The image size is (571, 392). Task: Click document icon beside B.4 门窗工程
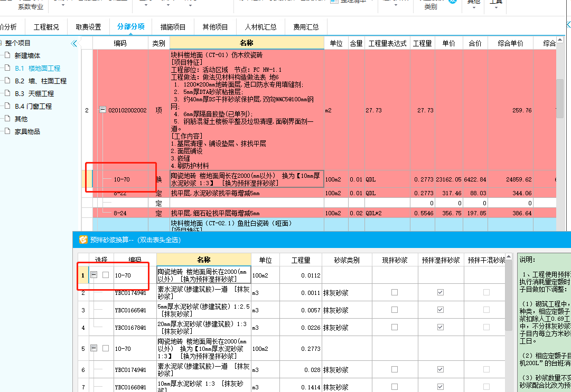7,106
